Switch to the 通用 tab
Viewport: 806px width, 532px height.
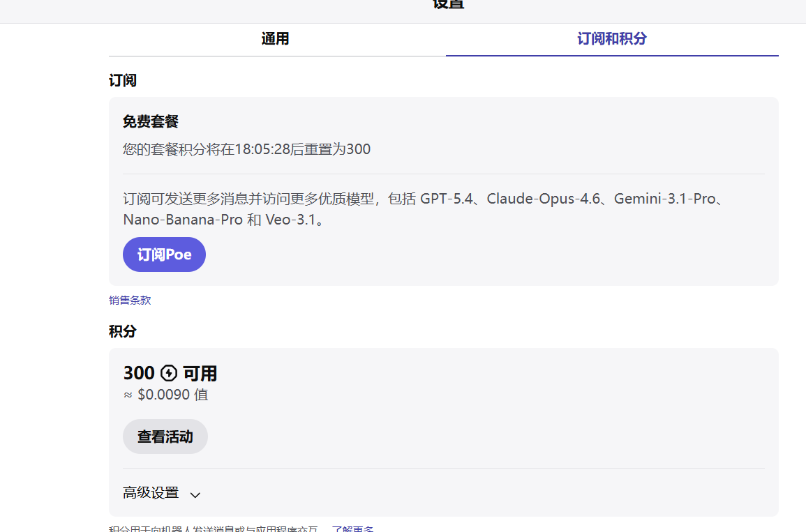click(276, 39)
